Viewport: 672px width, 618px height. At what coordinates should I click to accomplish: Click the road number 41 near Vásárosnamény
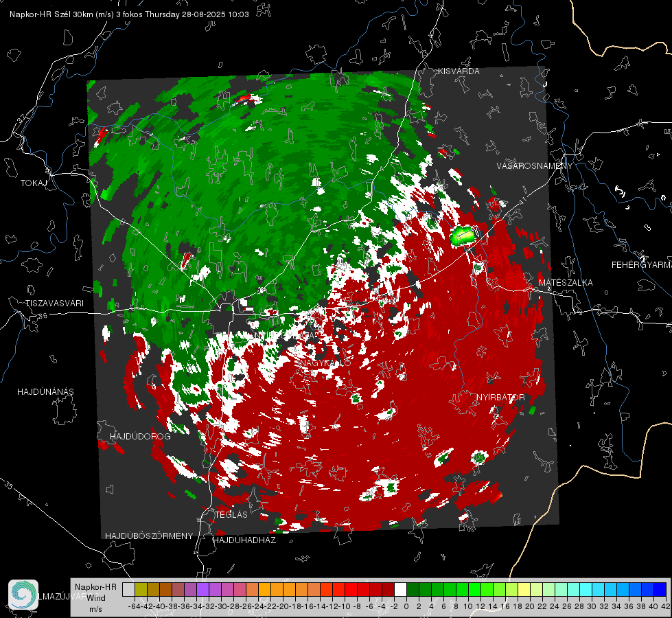coord(522,201)
